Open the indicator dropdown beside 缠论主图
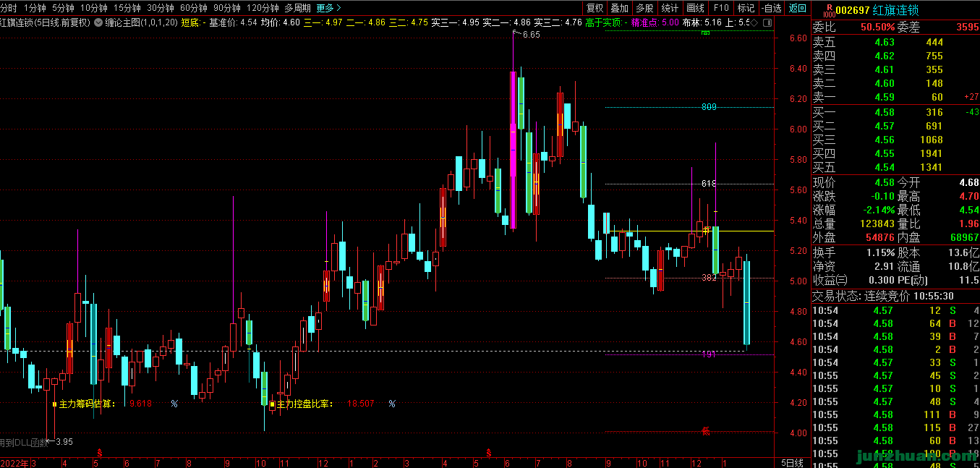The height and width of the screenshot is (468, 980). click(98, 22)
